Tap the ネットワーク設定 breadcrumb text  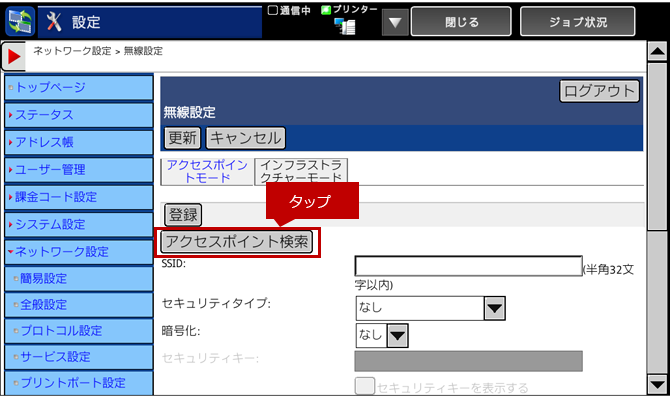(x=72, y=51)
